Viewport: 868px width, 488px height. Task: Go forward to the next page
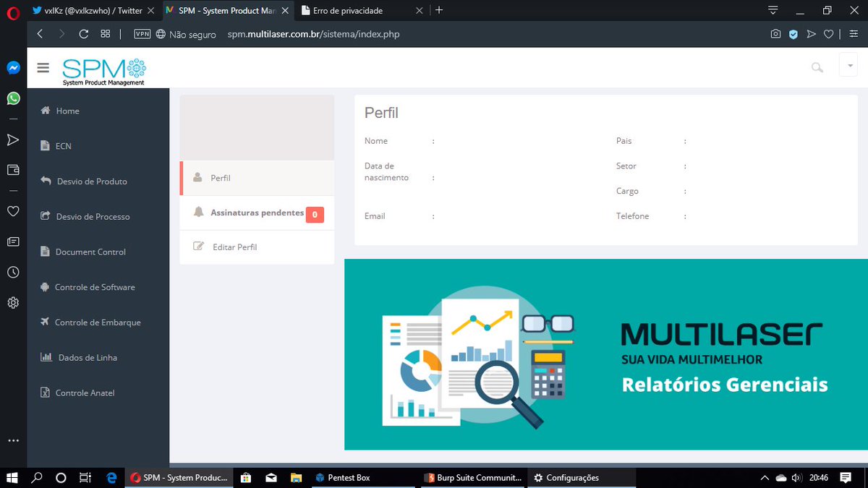click(x=61, y=34)
